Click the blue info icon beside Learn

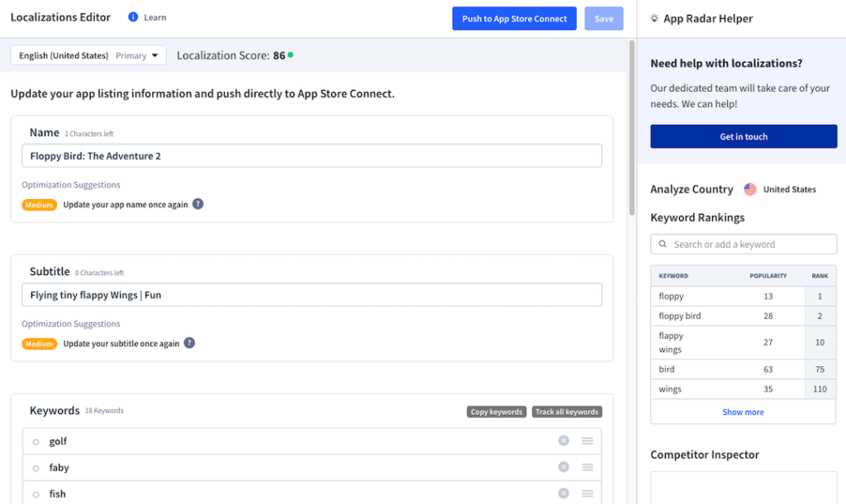coord(133,17)
